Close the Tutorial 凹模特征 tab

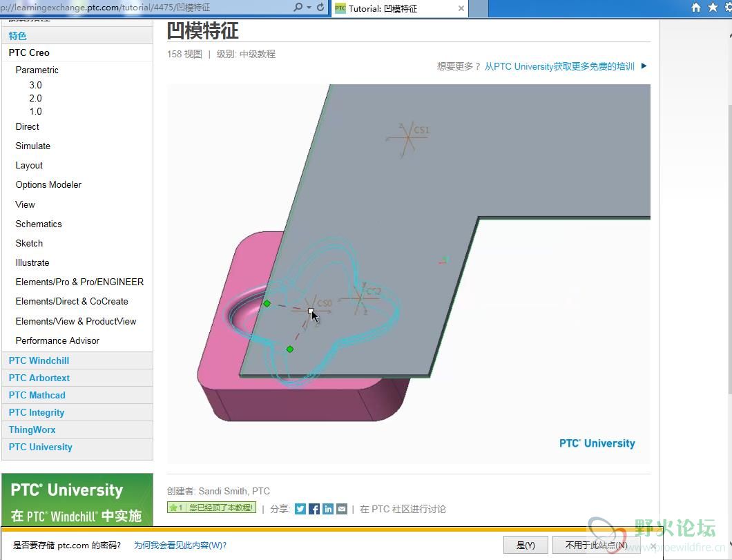pos(461,8)
